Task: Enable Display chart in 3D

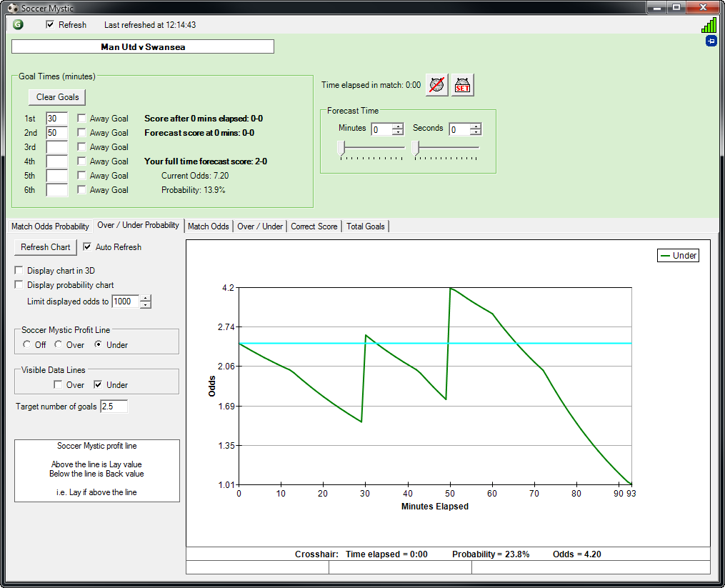Action: pyautogui.click(x=19, y=271)
